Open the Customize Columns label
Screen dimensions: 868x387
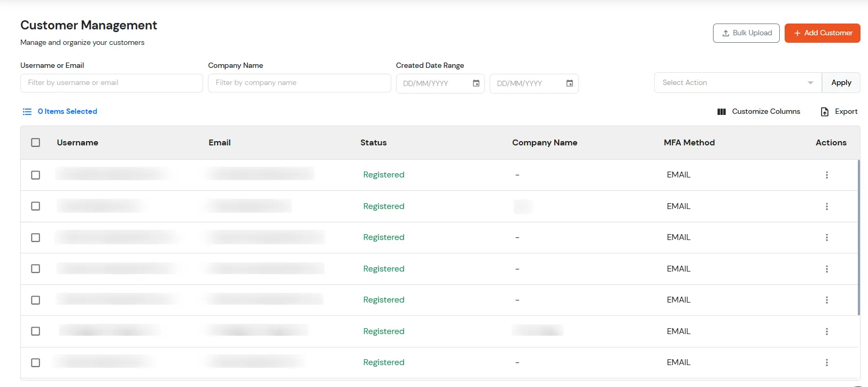[766, 112]
